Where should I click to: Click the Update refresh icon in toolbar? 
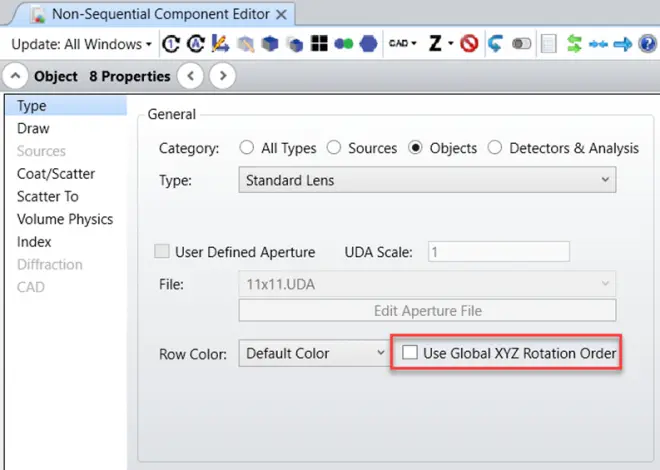pyautogui.click(x=171, y=44)
